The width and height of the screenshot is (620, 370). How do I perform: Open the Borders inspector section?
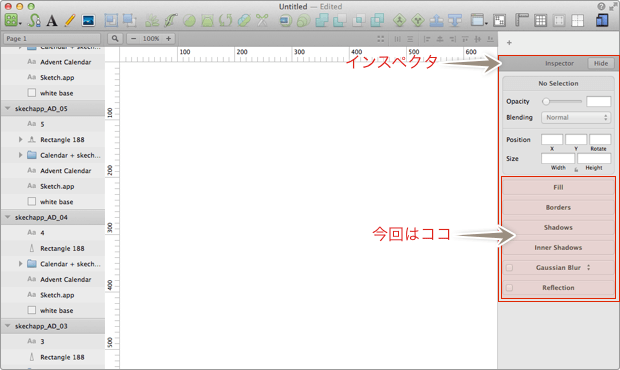(558, 207)
